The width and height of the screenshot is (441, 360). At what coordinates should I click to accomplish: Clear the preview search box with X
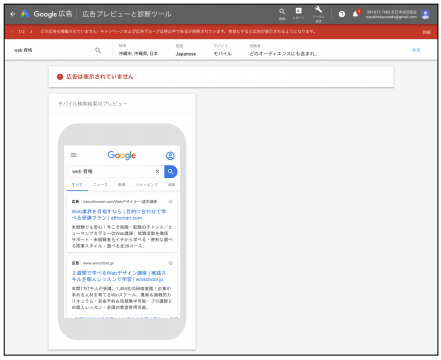pos(157,172)
